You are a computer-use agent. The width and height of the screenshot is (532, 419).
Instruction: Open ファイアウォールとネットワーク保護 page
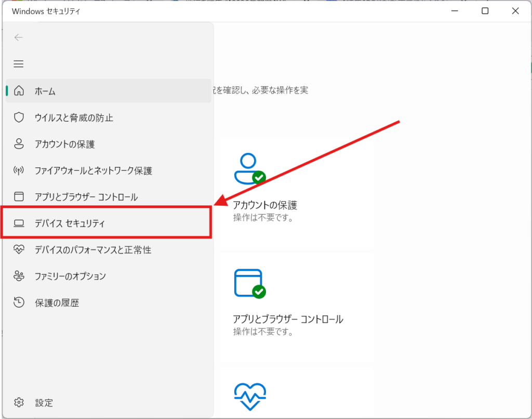click(94, 171)
